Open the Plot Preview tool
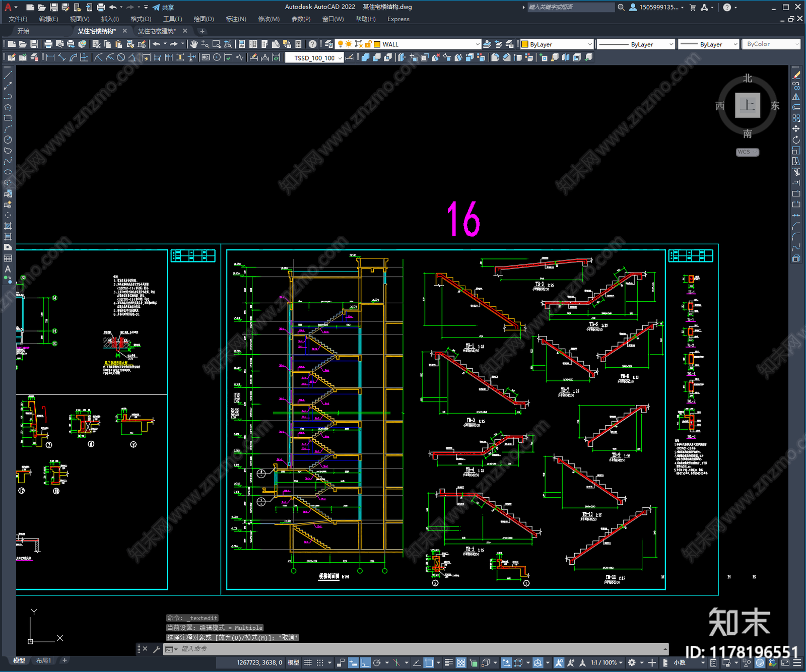 (59, 44)
